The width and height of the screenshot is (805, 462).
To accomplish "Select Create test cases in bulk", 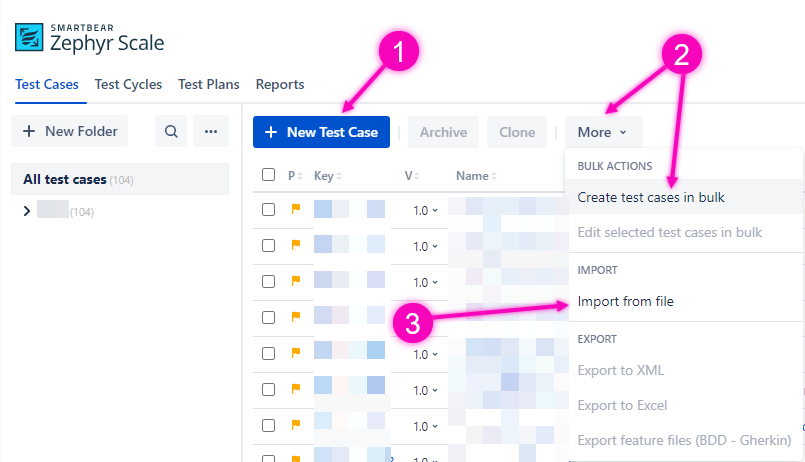I will point(651,197).
